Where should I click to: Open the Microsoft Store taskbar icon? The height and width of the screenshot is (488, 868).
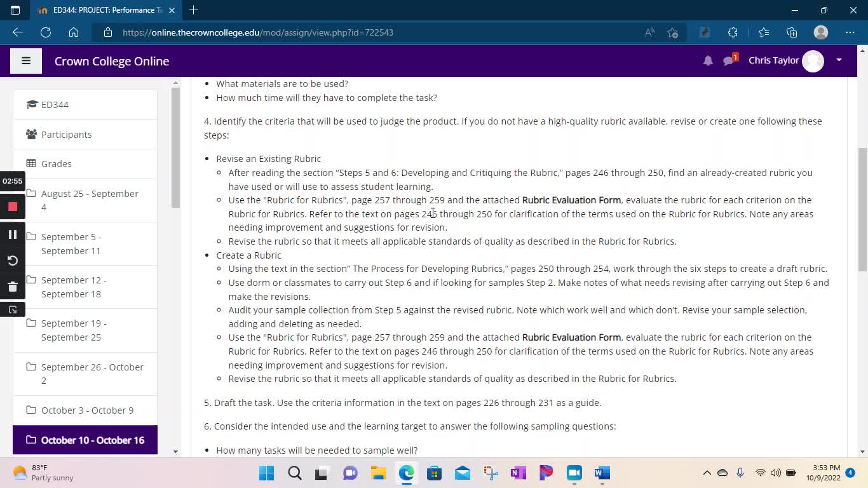435,473
